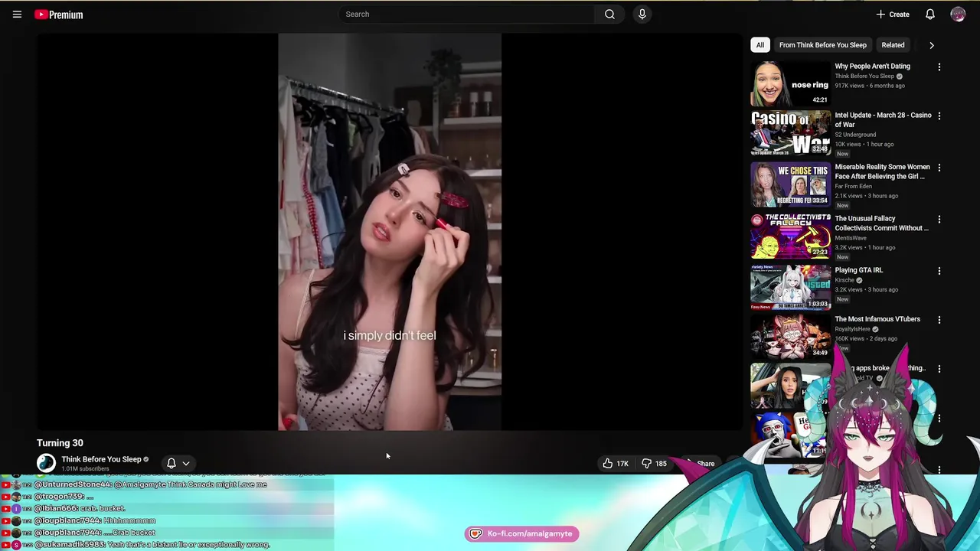
Task: Open options for Most Infamous VTubers
Action: [x=939, y=321]
